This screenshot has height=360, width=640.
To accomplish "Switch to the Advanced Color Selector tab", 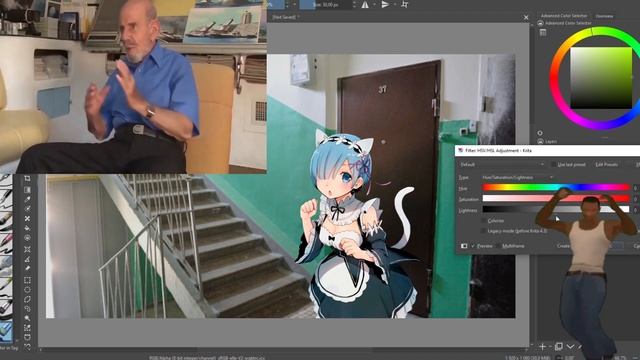I will (564, 16).
